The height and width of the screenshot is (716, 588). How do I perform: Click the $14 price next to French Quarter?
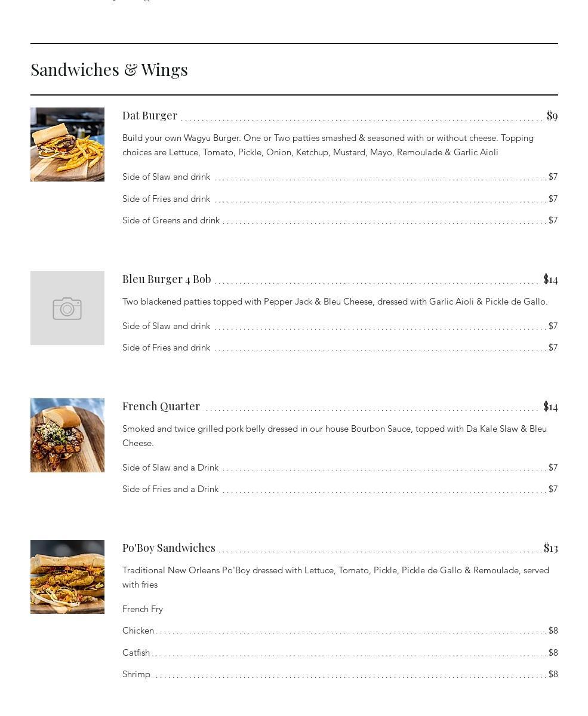[550, 406]
